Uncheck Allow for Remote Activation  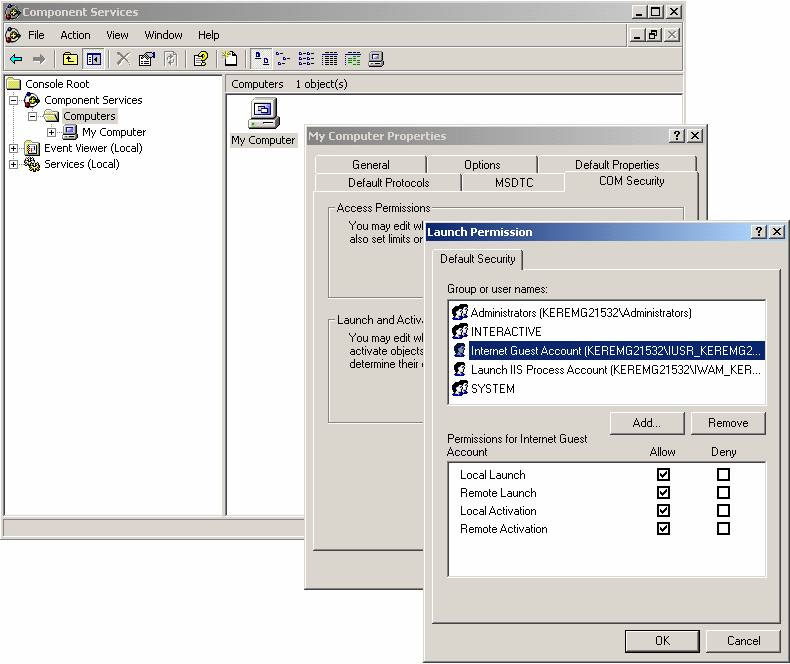[x=663, y=529]
